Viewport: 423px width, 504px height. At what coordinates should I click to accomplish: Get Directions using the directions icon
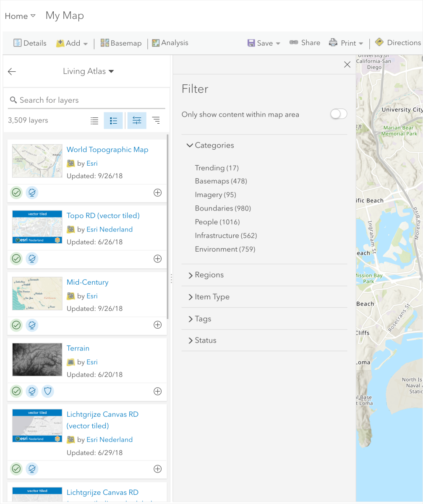click(x=379, y=42)
